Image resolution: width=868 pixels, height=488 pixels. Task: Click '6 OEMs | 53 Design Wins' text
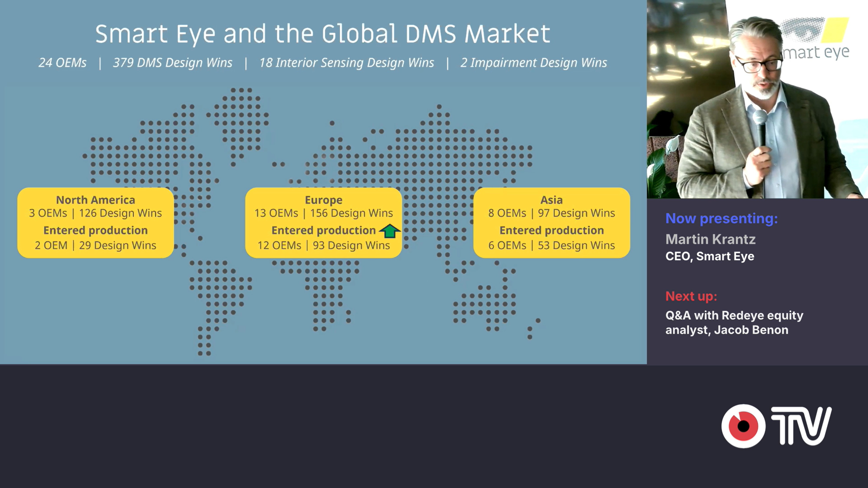click(552, 246)
